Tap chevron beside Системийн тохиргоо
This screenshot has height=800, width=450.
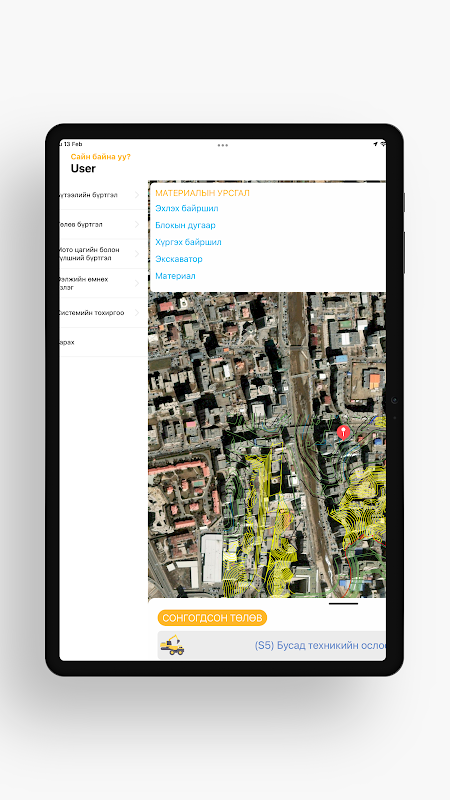pyautogui.click(x=137, y=313)
